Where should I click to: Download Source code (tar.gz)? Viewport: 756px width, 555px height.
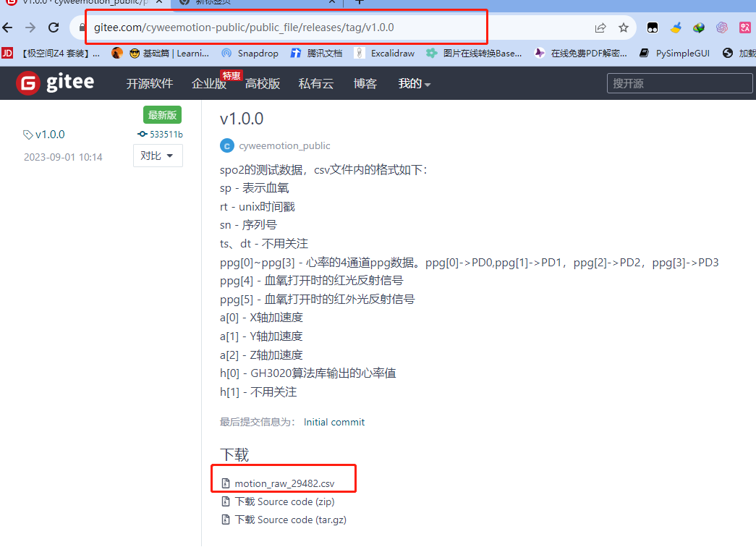pyautogui.click(x=290, y=520)
